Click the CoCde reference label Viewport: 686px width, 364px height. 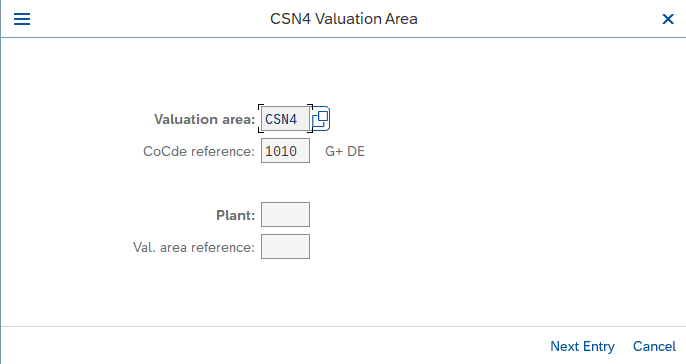[x=199, y=151]
